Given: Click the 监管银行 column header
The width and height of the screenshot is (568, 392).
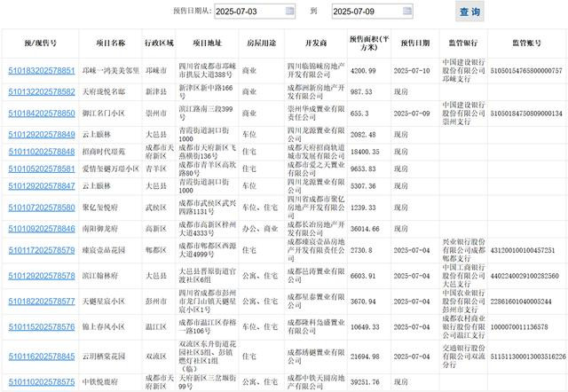Looking at the screenshot, I should (463, 43).
